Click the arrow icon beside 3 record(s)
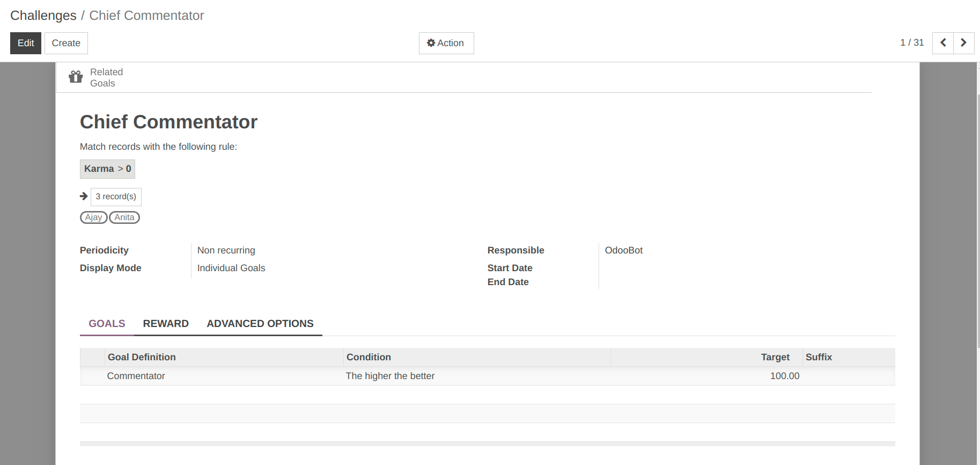Image resolution: width=980 pixels, height=465 pixels. [84, 197]
